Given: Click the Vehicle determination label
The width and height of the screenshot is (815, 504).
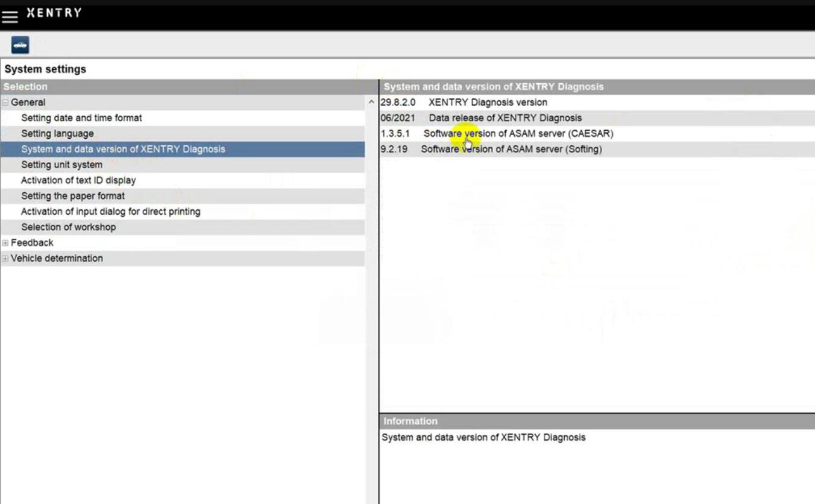Looking at the screenshot, I should tap(57, 259).
